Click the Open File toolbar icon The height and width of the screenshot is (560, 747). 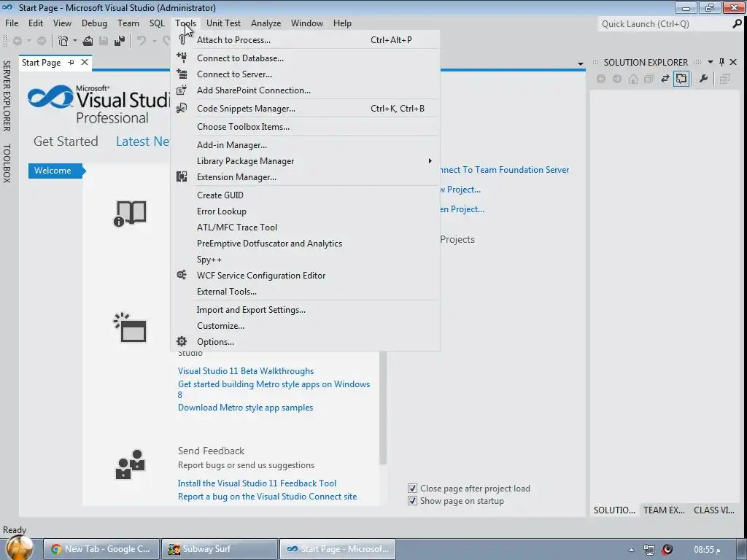[x=88, y=41]
